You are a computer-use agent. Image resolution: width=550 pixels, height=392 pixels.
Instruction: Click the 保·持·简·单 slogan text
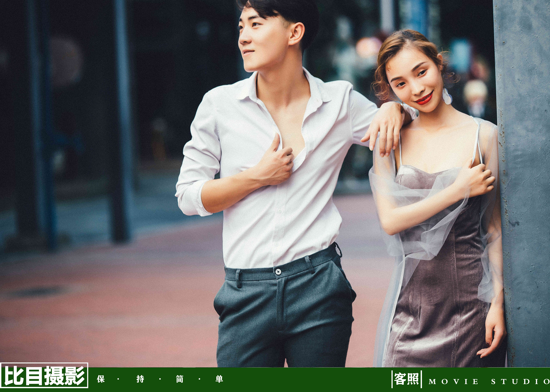tap(160, 379)
